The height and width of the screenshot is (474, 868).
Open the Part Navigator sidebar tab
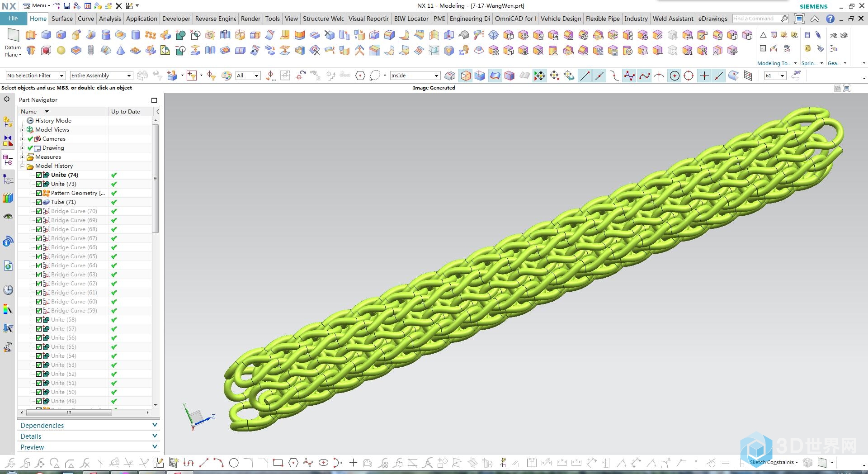(8, 160)
